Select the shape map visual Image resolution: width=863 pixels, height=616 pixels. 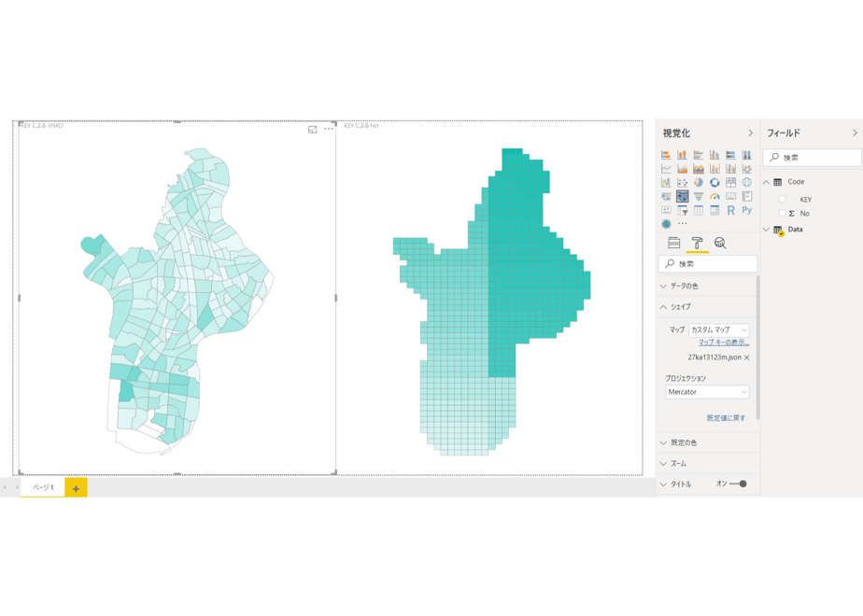[682, 196]
